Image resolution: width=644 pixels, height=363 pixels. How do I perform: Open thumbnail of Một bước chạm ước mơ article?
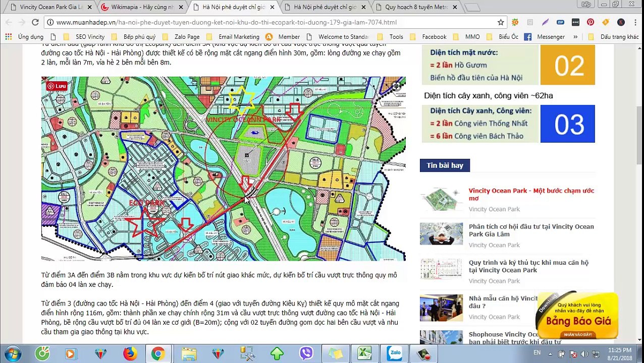(x=441, y=199)
